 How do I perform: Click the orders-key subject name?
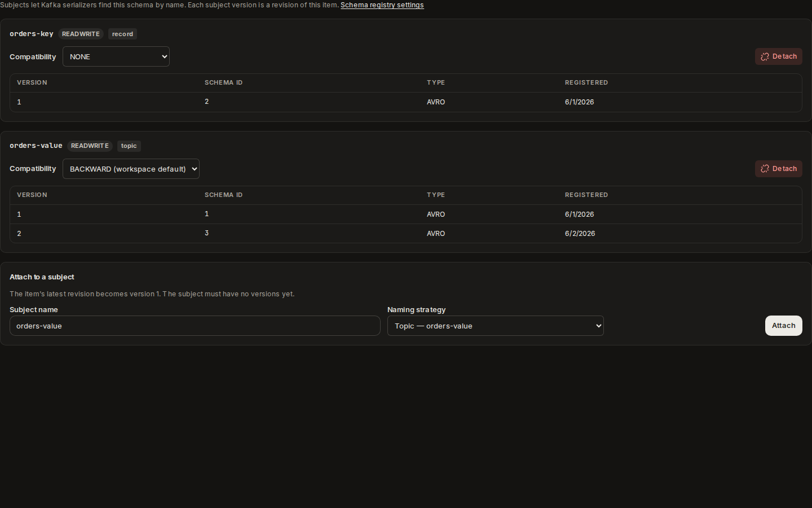tap(32, 34)
